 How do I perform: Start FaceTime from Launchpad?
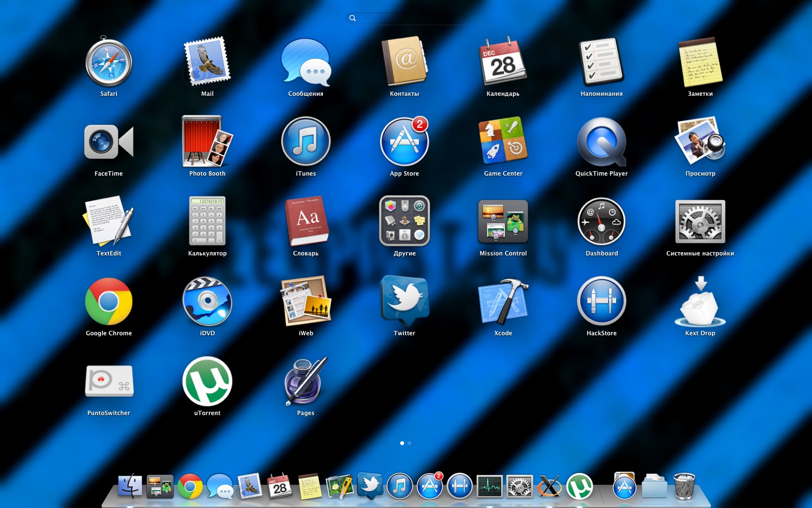(109, 142)
